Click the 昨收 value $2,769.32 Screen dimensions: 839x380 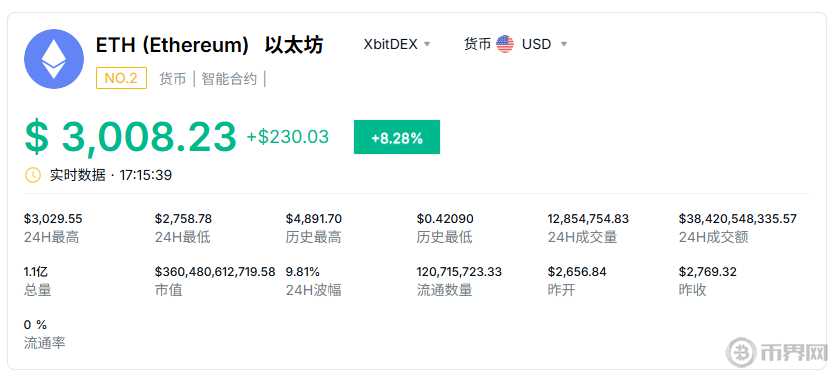point(708,272)
